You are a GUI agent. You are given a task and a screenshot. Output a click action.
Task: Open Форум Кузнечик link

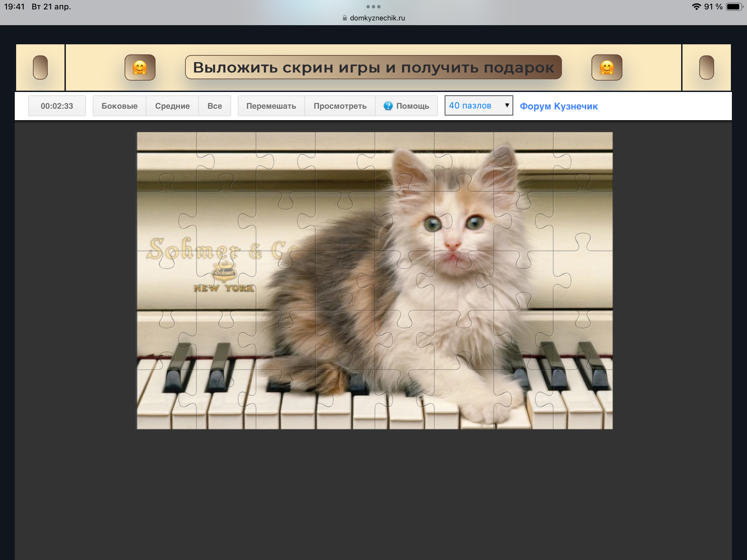tap(559, 106)
